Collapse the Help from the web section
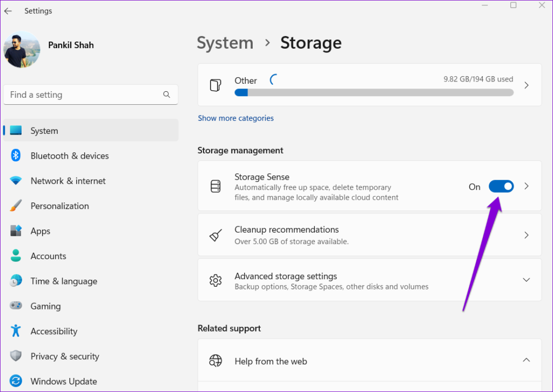 click(526, 360)
